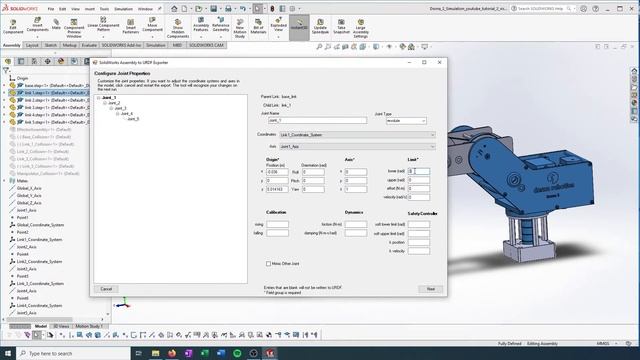Viewport: 640px width, 360px height.
Task: Select the Smart Fasteners tool
Action: click(x=131, y=27)
